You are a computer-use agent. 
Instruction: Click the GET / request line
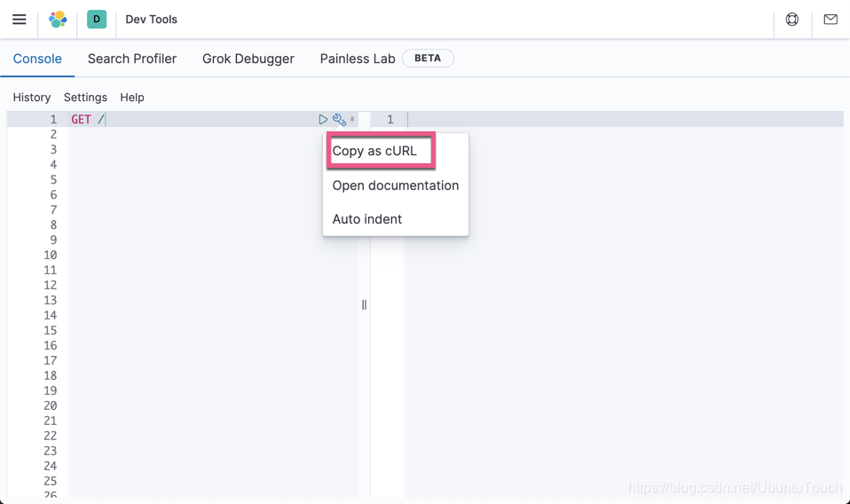[87, 119]
